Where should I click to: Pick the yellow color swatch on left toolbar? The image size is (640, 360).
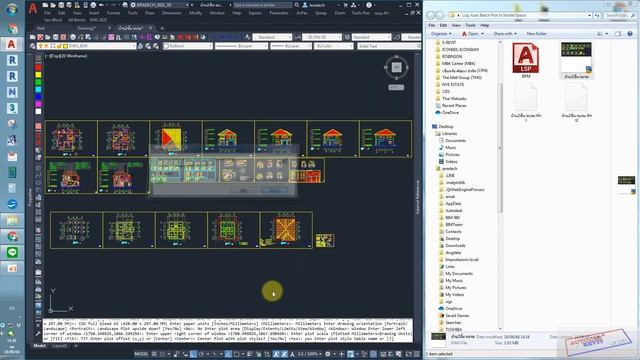tap(38, 75)
